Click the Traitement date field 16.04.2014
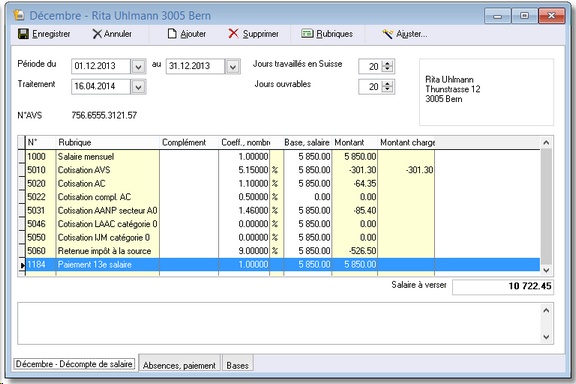 coord(101,86)
